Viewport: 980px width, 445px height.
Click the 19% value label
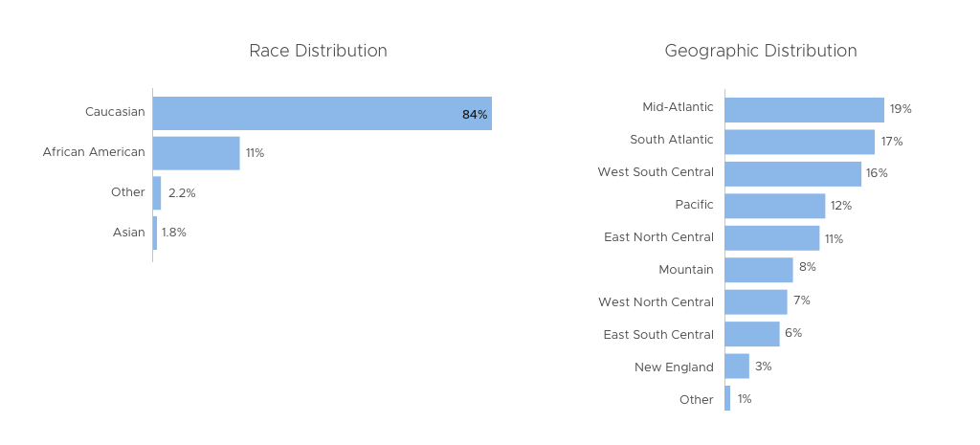[x=901, y=109]
